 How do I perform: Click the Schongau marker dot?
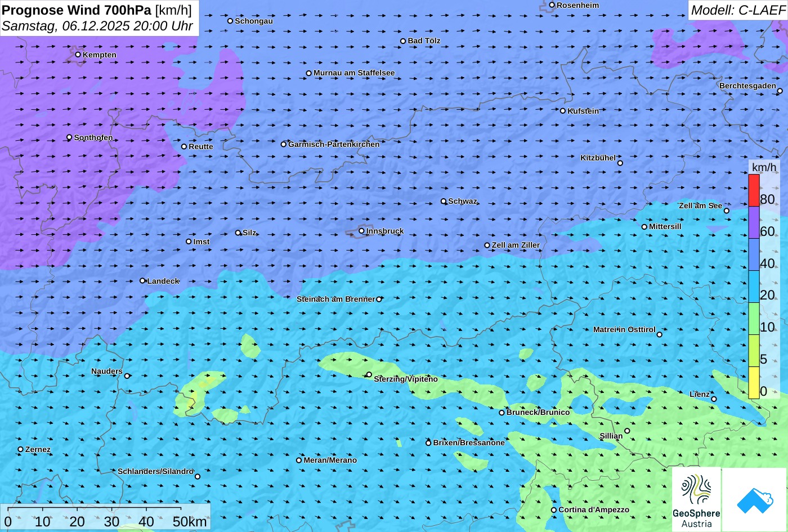[230, 21]
